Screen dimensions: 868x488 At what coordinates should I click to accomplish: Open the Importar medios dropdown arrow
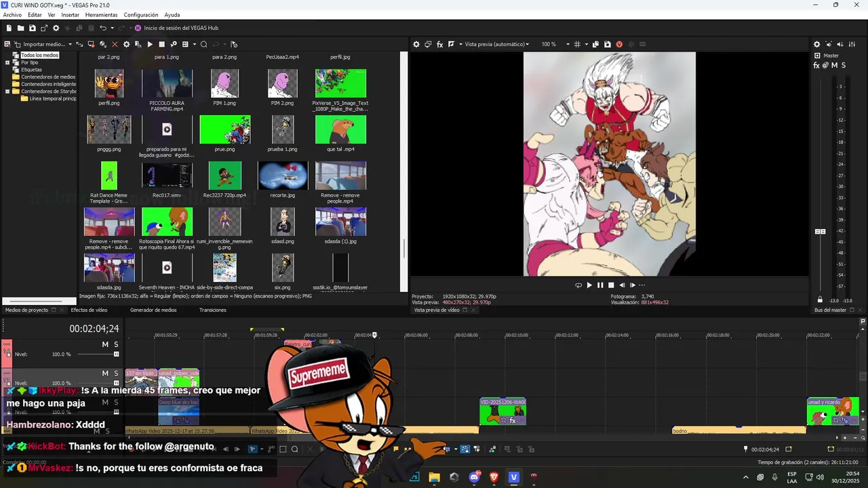70,44
